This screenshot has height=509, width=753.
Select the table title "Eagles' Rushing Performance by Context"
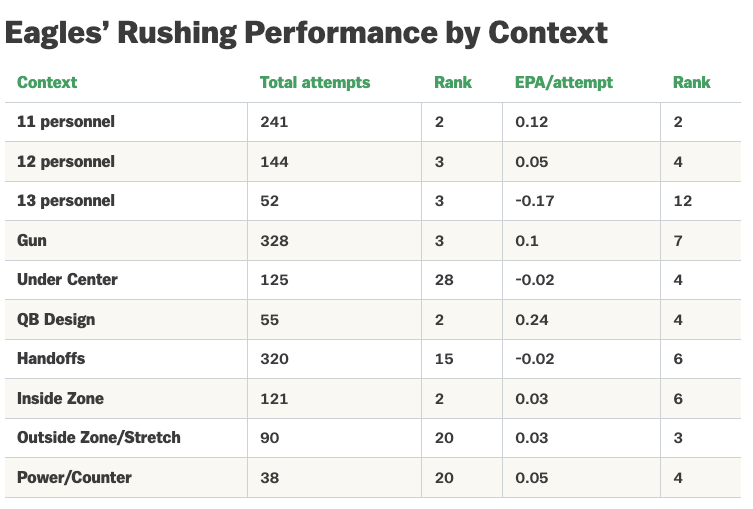coord(306,33)
